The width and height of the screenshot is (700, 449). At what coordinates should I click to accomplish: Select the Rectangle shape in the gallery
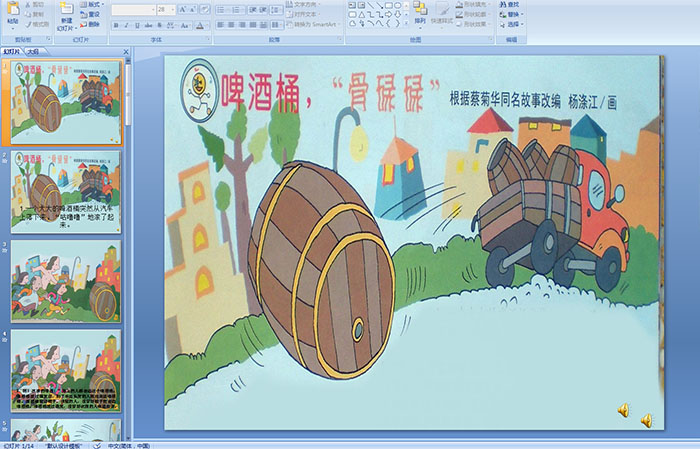389,5
